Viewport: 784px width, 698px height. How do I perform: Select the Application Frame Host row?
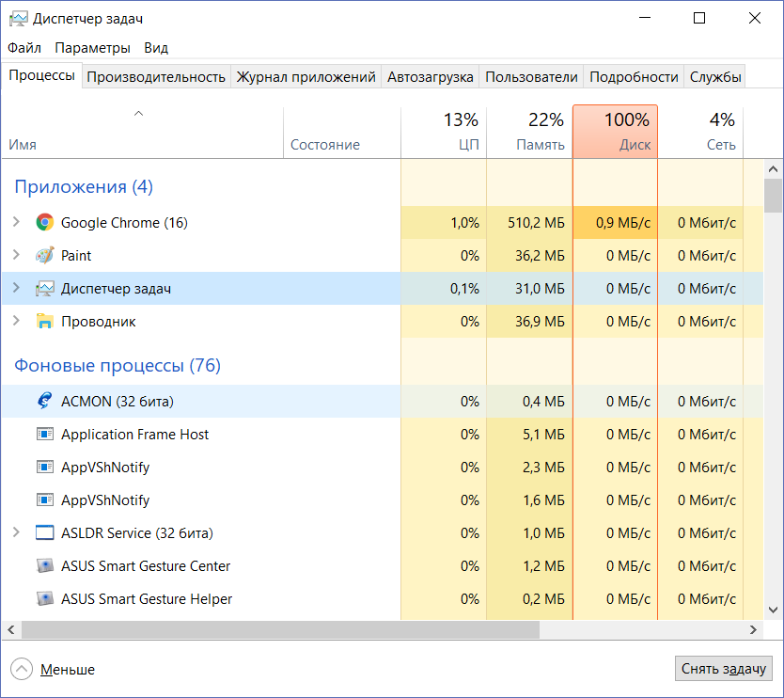pyautogui.click(x=383, y=434)
